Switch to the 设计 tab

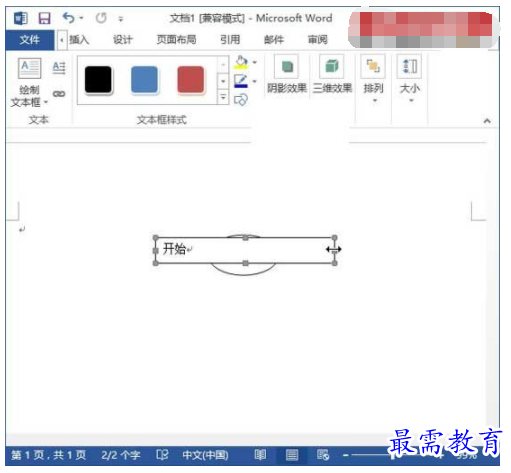tap(123, 40)
